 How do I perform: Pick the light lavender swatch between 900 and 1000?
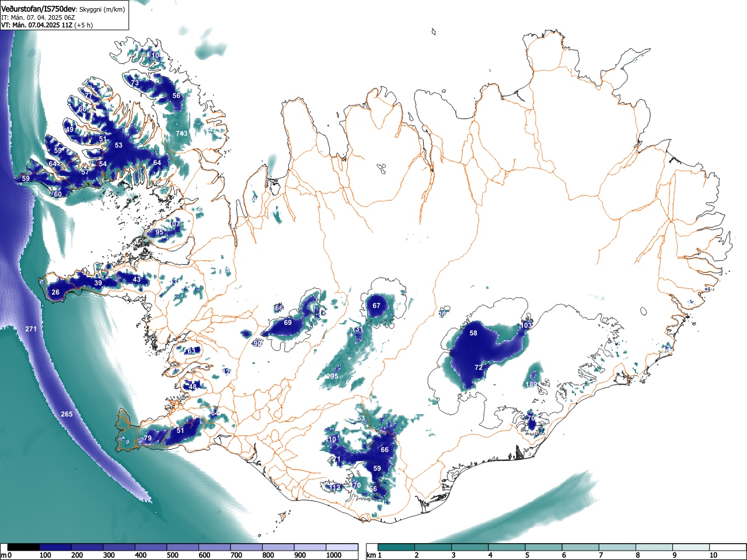coord(310,548)
